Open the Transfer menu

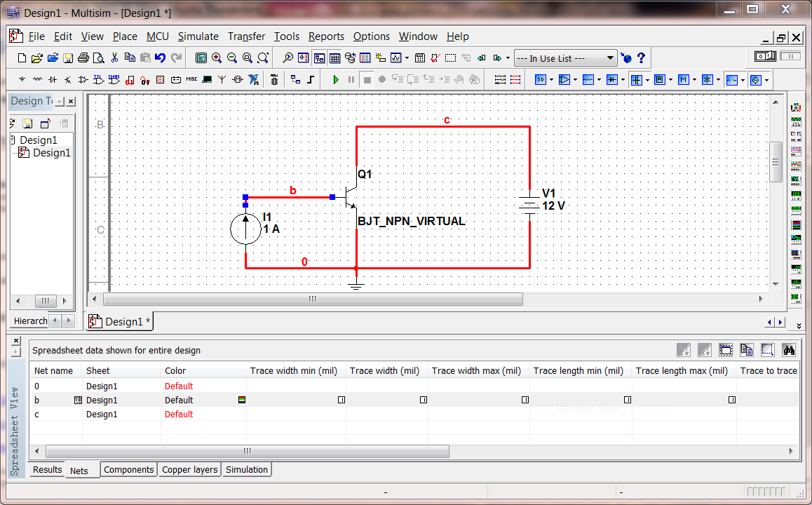tap(247, 36)
